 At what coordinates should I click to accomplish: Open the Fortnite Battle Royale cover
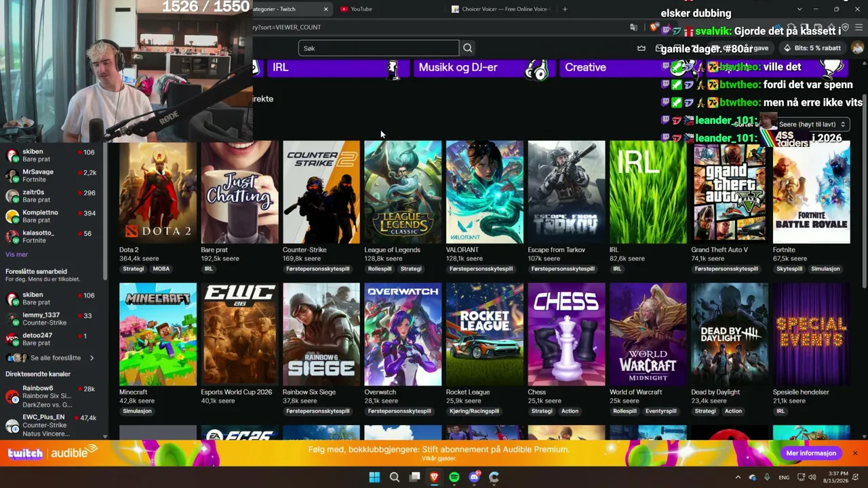coord(812,192)
